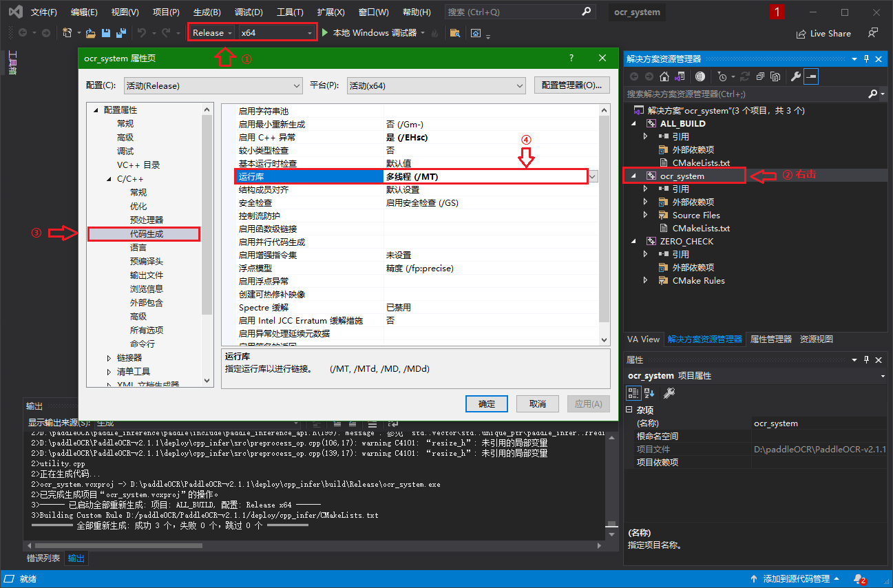This screenshot has height=588, width=893.
Task: Click the Home icon in Solution Explorer
Action: pyautogui.click(x=664, y=76)
